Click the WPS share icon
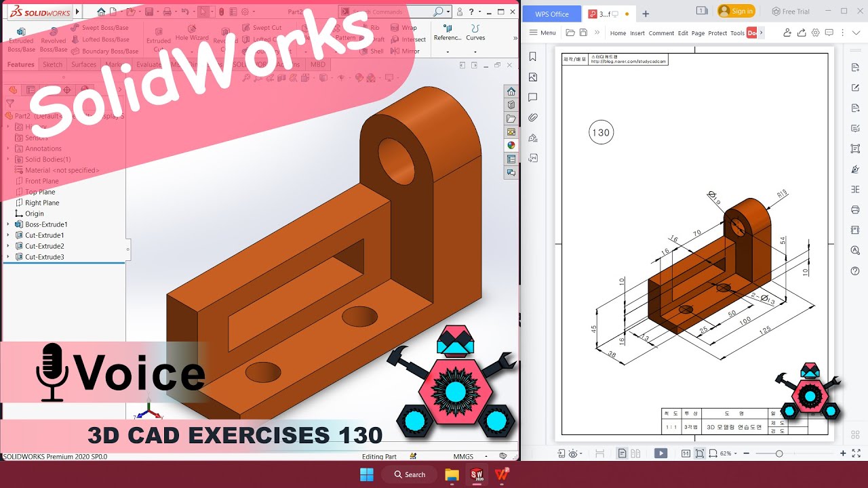The width and height of the screenshot is (868, 488). click(802, 33)
